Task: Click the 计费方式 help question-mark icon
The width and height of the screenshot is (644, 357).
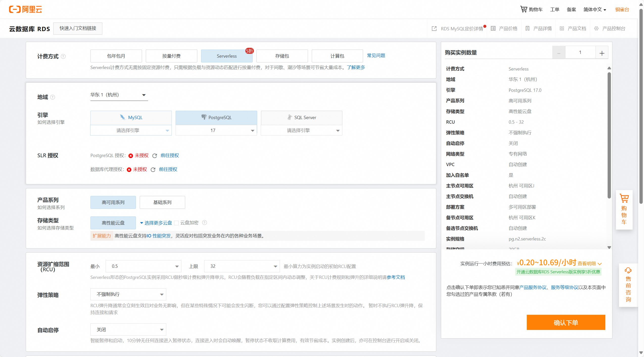Action: coord(63,56)
